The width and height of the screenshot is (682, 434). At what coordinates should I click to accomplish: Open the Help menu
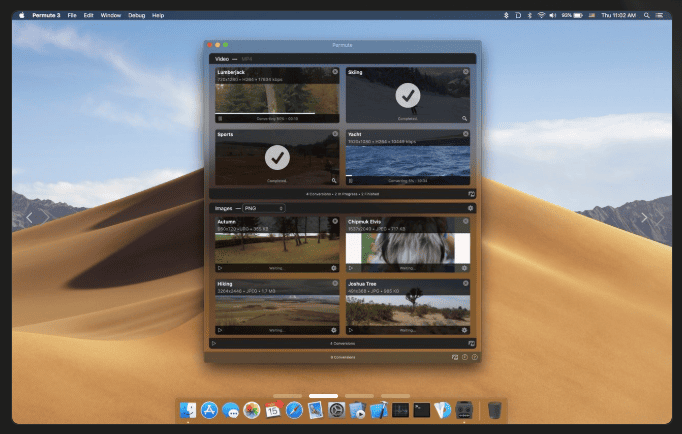pos(158,15)
